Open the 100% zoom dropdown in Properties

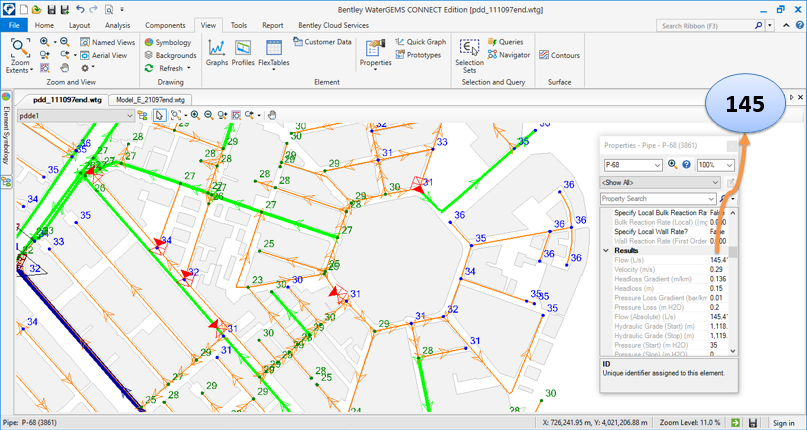(x=730, y=165)
